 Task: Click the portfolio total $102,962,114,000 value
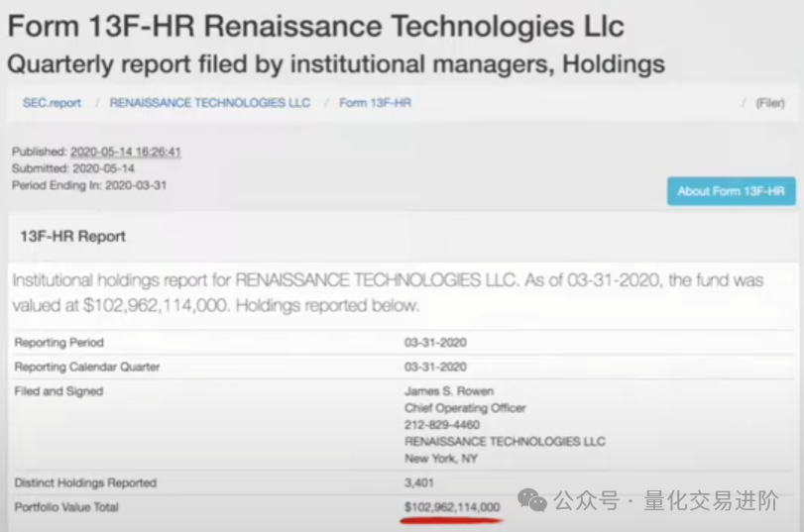point(452,507)
